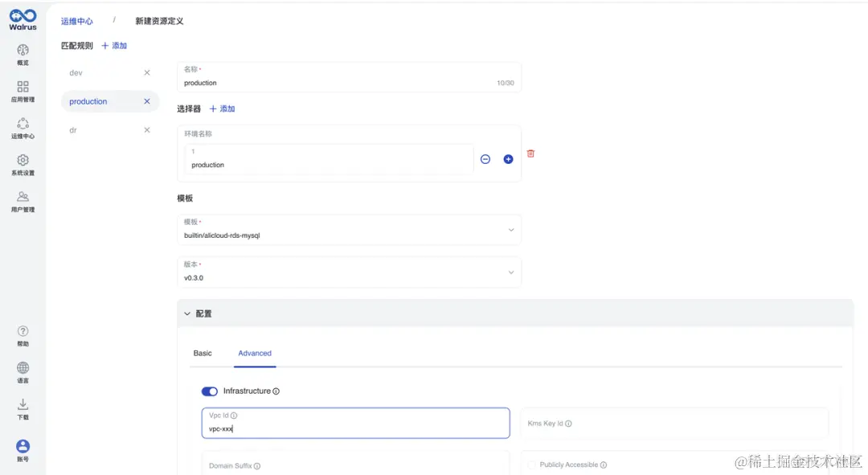Open the 语言 globe icon
This screenshot has height=475, width=868.
tap(23, 372)
